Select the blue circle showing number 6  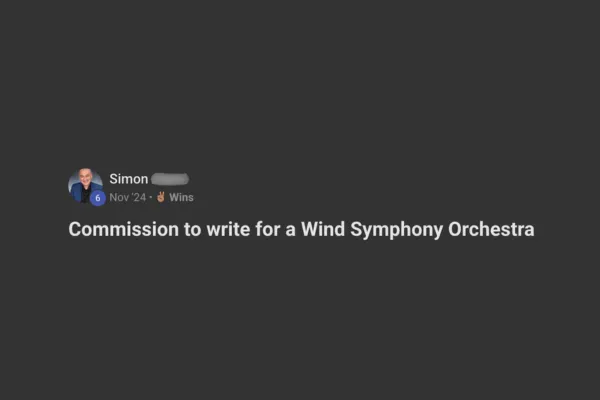[x=98, y=198]
